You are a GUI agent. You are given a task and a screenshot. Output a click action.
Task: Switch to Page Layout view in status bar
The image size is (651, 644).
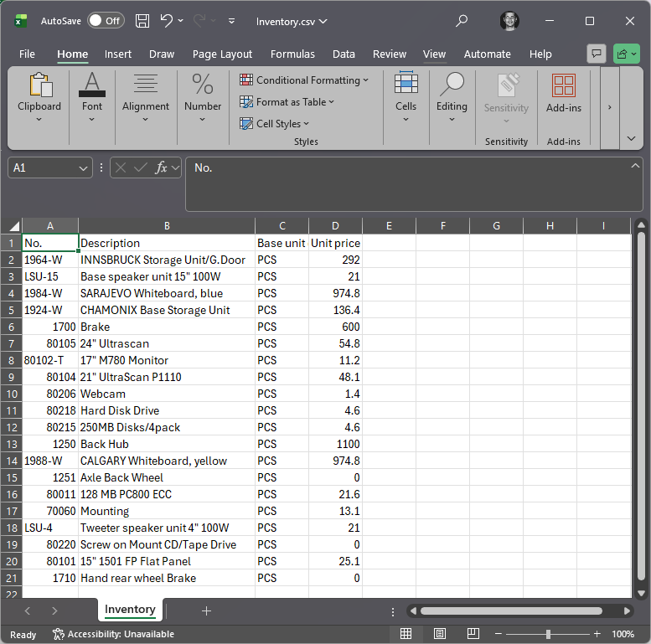[x=439, y=634]
